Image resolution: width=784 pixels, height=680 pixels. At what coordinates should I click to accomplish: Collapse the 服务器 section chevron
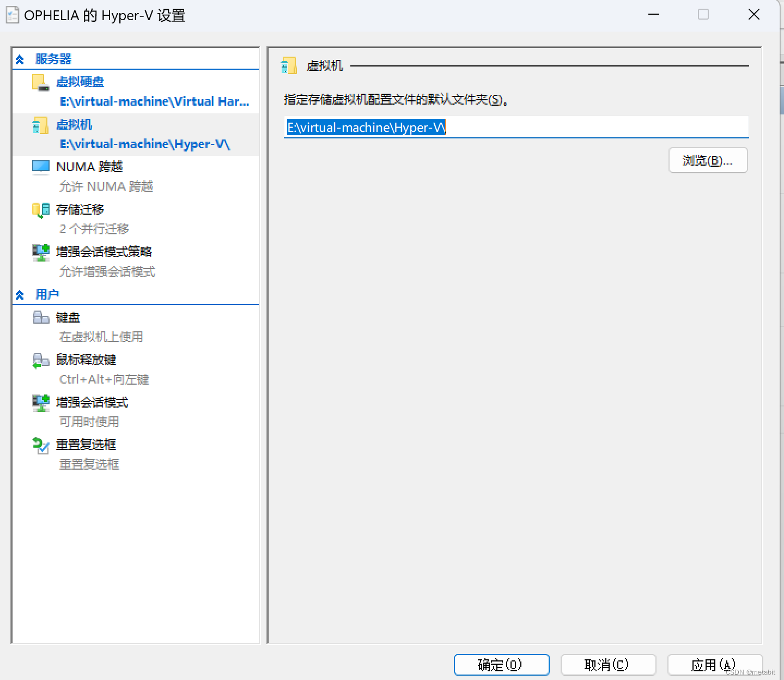pos(20,59)
